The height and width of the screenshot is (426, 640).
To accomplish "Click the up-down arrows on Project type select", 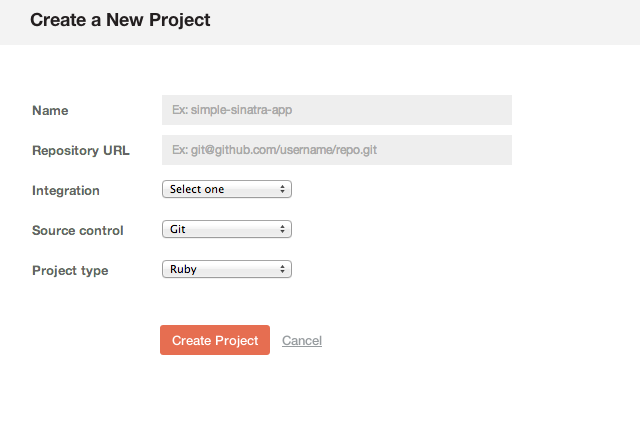I will point(283,269).
